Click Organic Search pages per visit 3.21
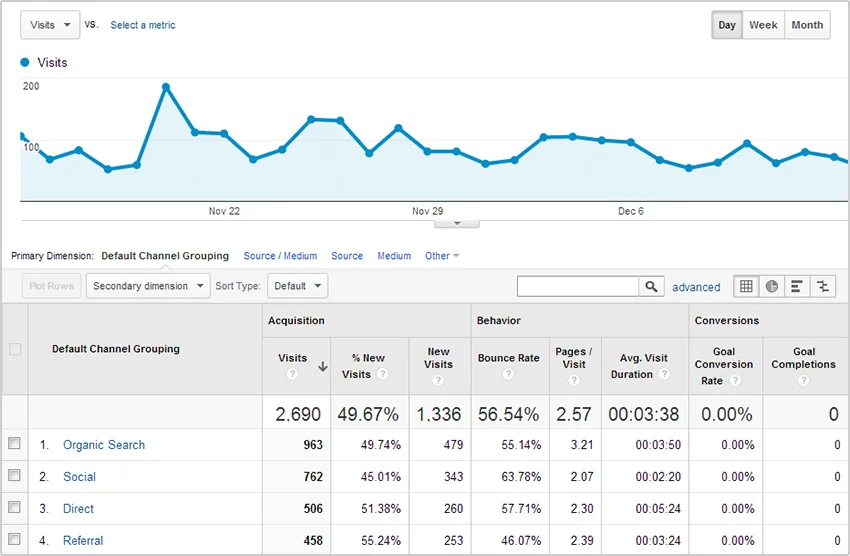The height and width of the screenshot is (556, 850). 582,445
